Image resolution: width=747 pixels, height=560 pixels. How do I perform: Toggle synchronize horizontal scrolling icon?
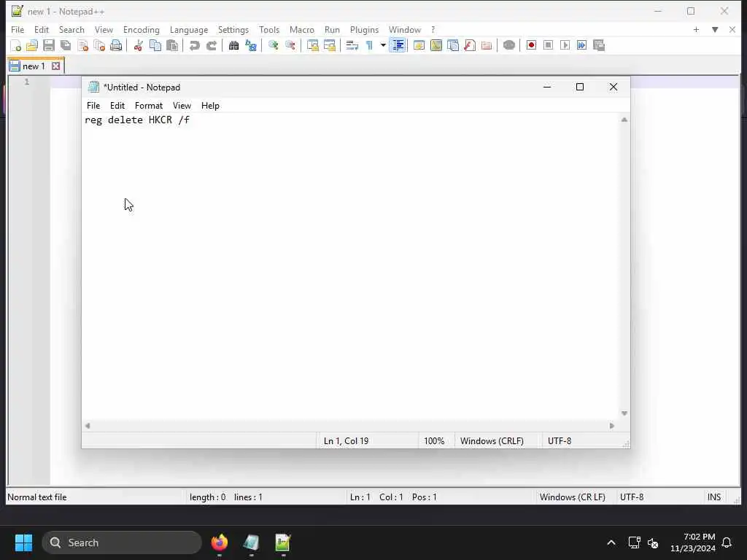point(330,46)
